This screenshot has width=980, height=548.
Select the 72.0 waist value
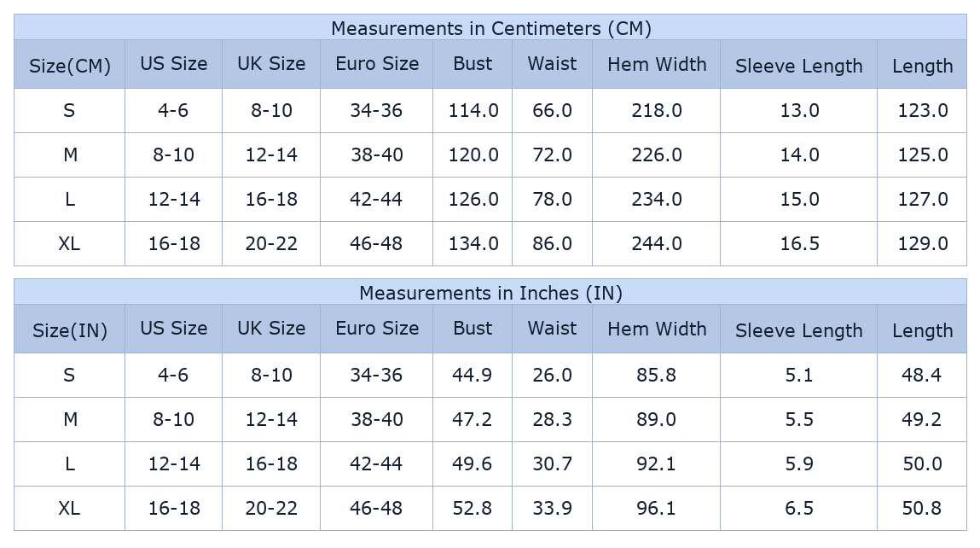[x=552, y=154]
